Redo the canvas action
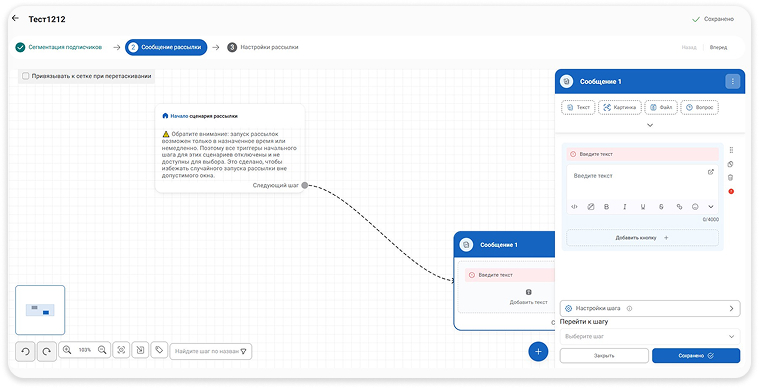 point(46,352)
